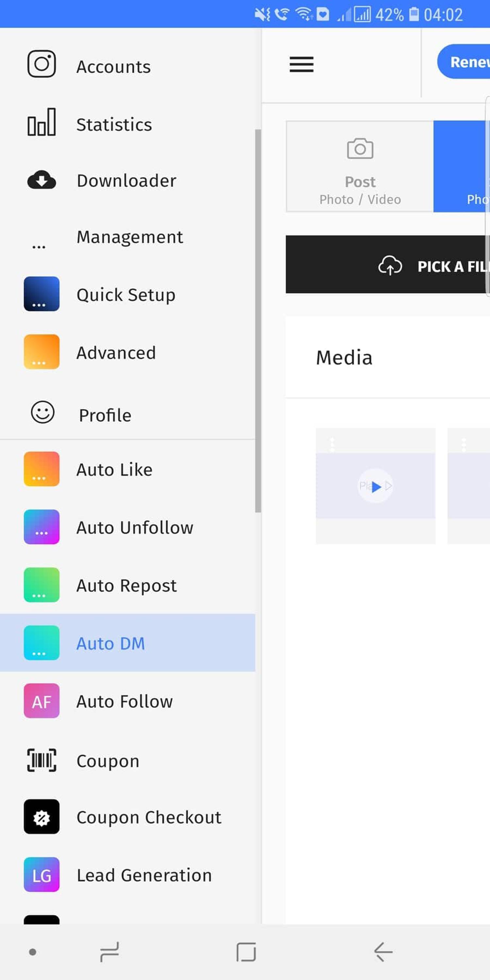The width and height of the screenshot is (490, 980).
Task: Tap the Advanced orange icon
Action: coord(41,352)
